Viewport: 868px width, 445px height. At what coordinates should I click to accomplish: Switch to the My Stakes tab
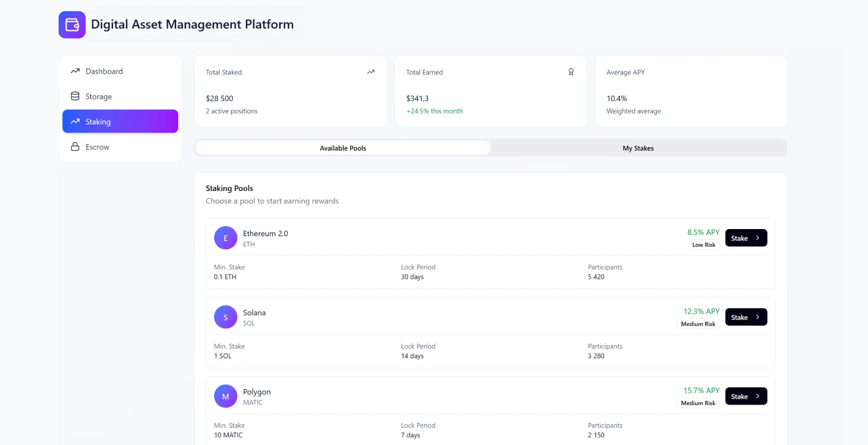tap(638, 148)
